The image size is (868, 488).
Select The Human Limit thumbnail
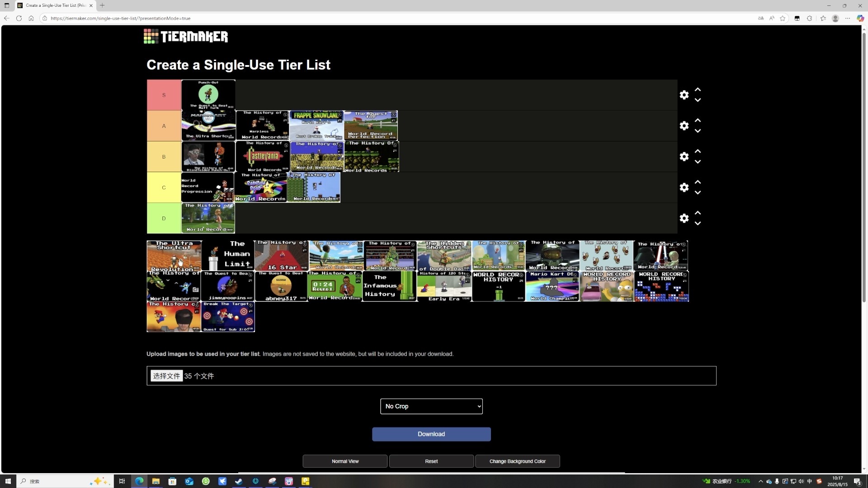click(228, 255)
